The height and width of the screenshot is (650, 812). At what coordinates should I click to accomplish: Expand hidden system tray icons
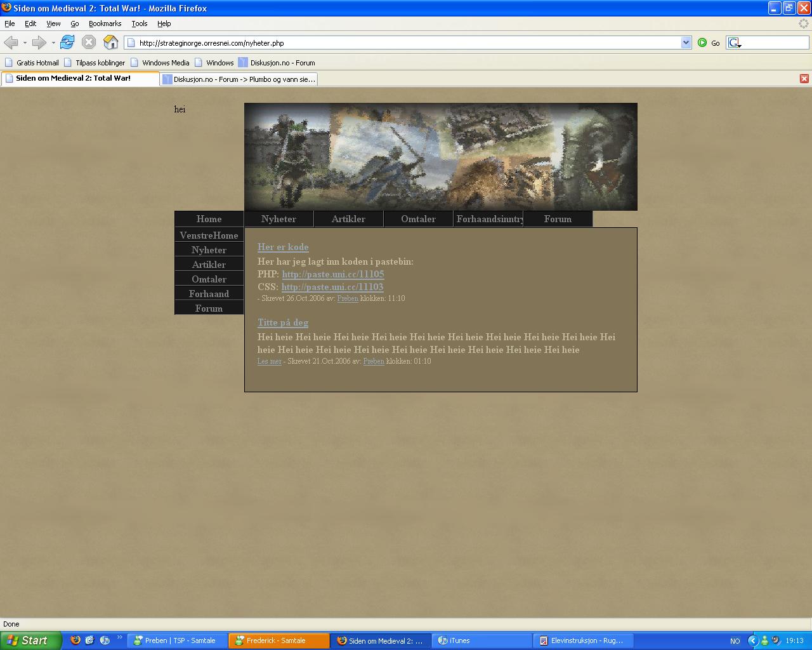[x=753, y=640]
